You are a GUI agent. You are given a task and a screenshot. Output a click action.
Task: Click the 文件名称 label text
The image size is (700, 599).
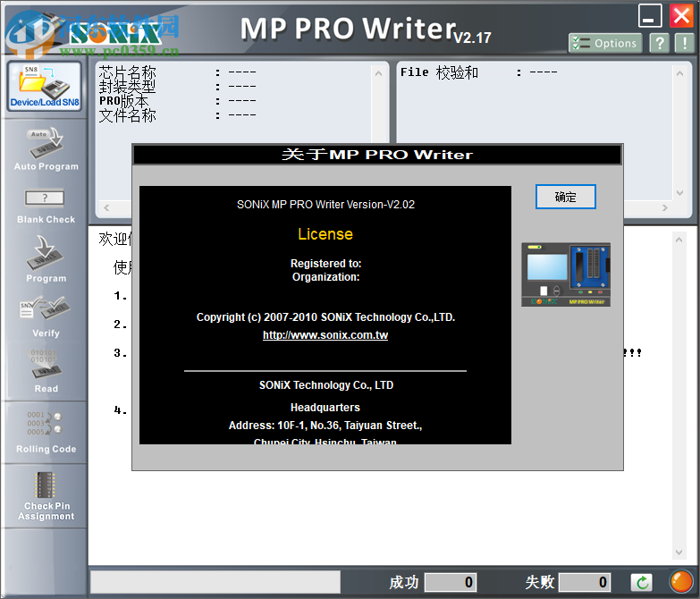(x=127, y=115)
